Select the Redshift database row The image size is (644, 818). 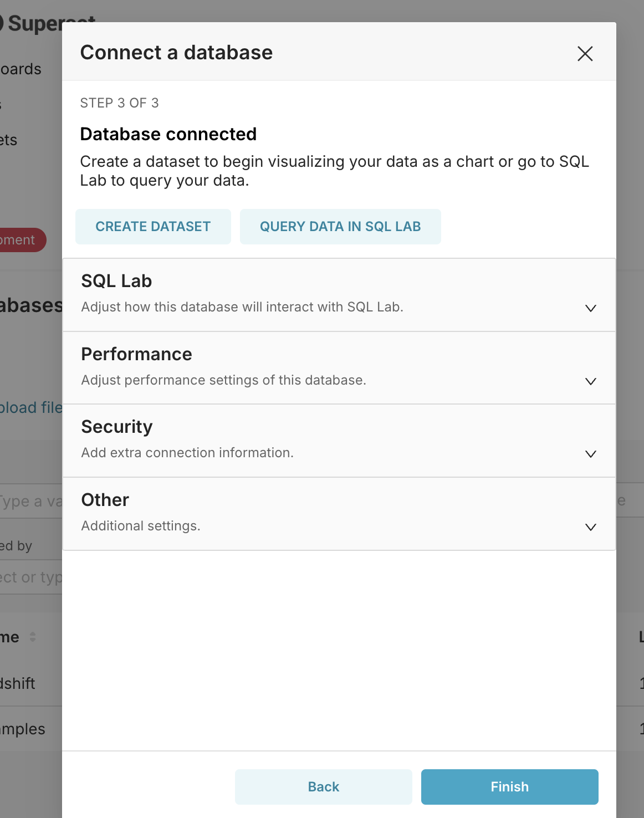click(x=18, y=683)
